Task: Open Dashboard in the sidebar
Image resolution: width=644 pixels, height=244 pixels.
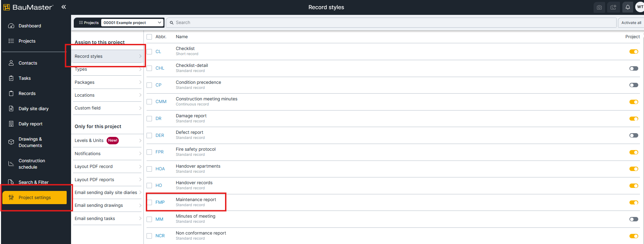Action: click(x=30, y=26)
